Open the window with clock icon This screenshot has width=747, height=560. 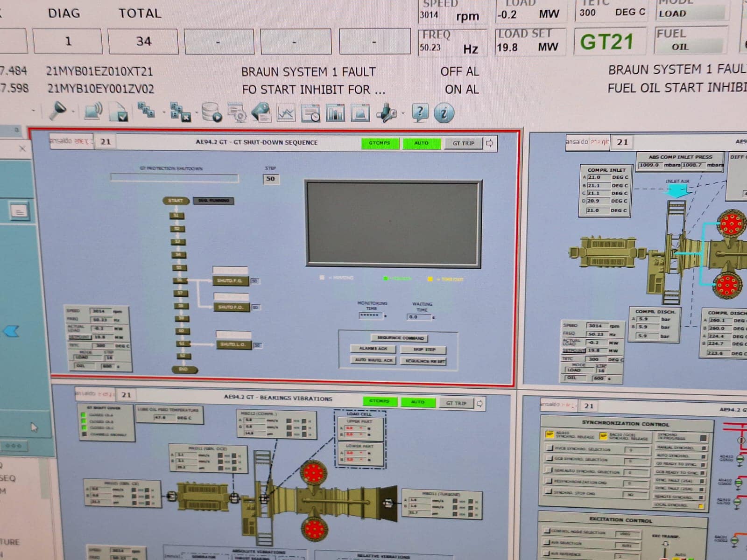310,113
